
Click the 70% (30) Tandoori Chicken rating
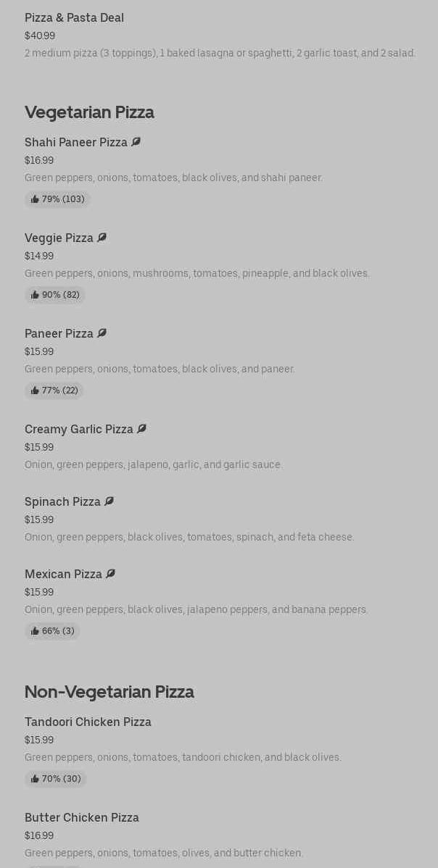(x=56, y=779)
